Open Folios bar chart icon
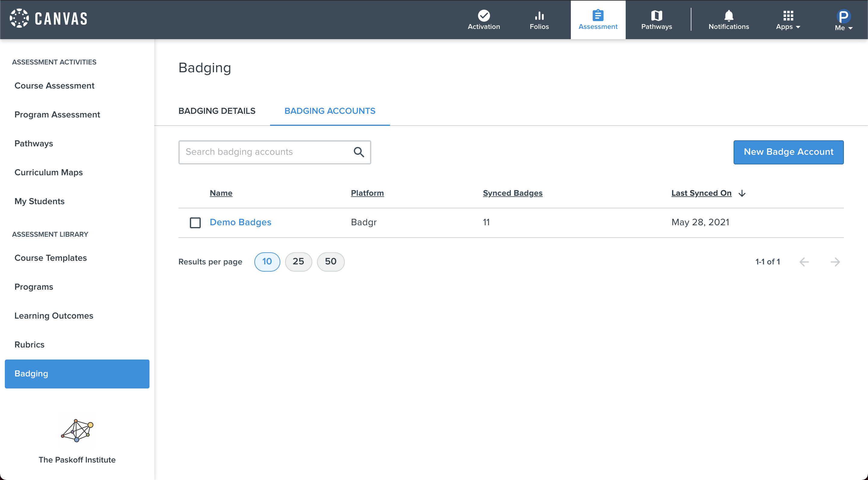This screenshot has height=480, width=868. click(539, 15)
